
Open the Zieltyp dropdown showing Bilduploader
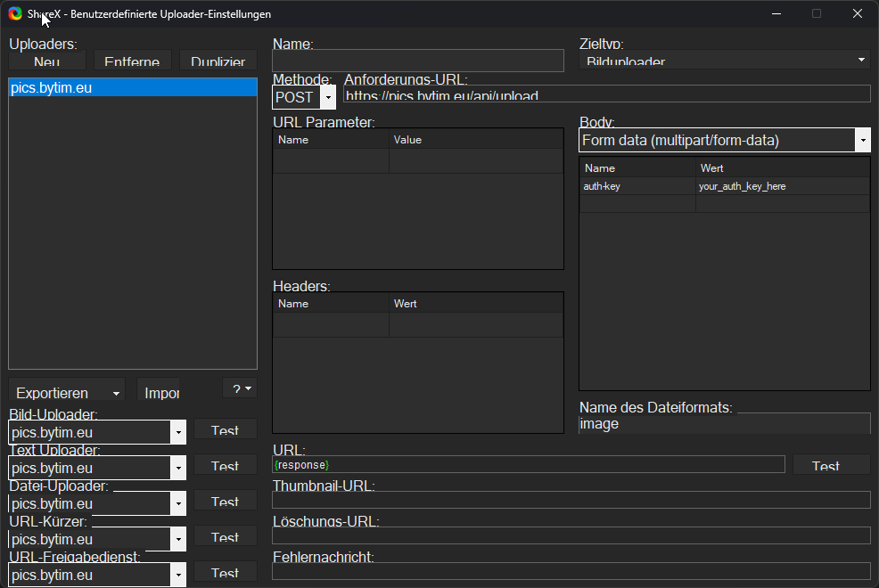point(725,60)
